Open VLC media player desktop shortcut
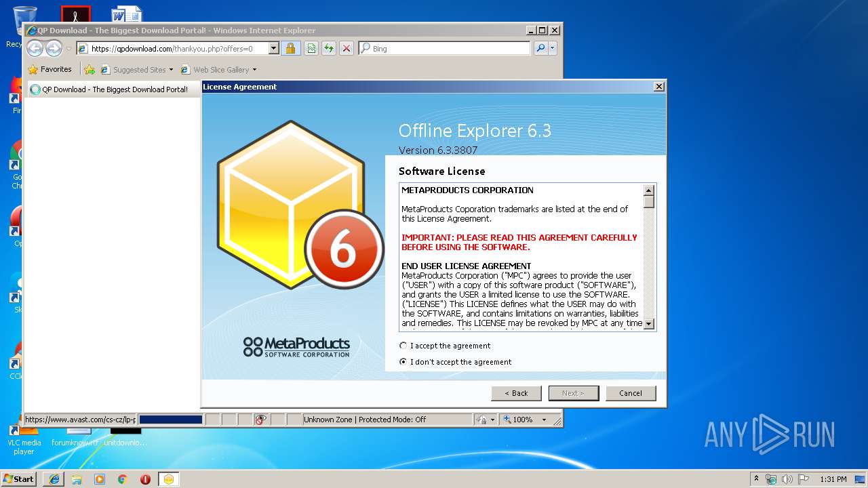Screen dimensions: 868x488 [24, 439]
